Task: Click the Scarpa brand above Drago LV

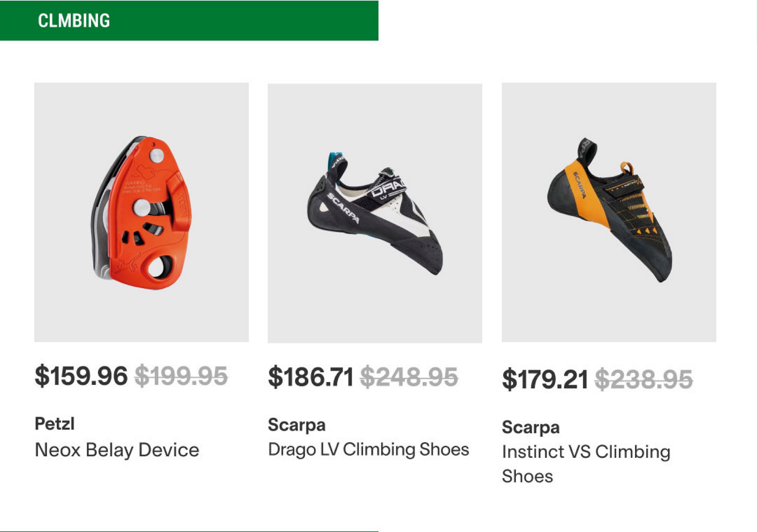Action: coord(296,425)
